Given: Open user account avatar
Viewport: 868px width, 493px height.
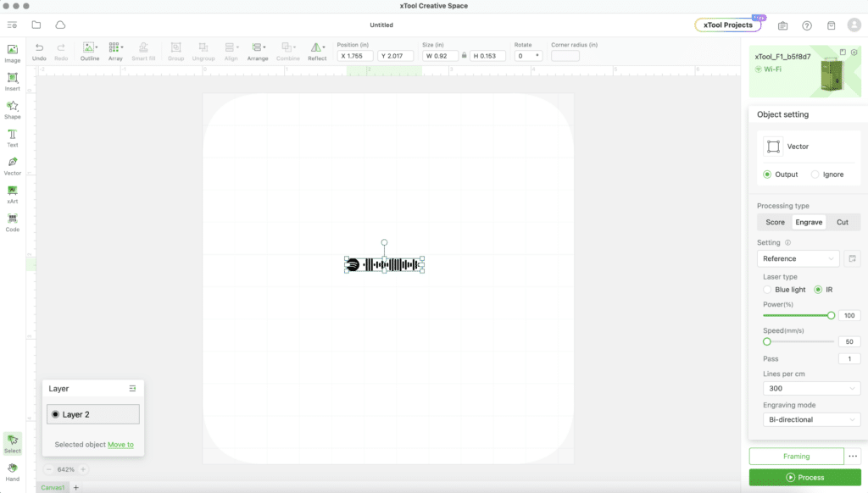Looking at the screenshot, I should (854, 25).
